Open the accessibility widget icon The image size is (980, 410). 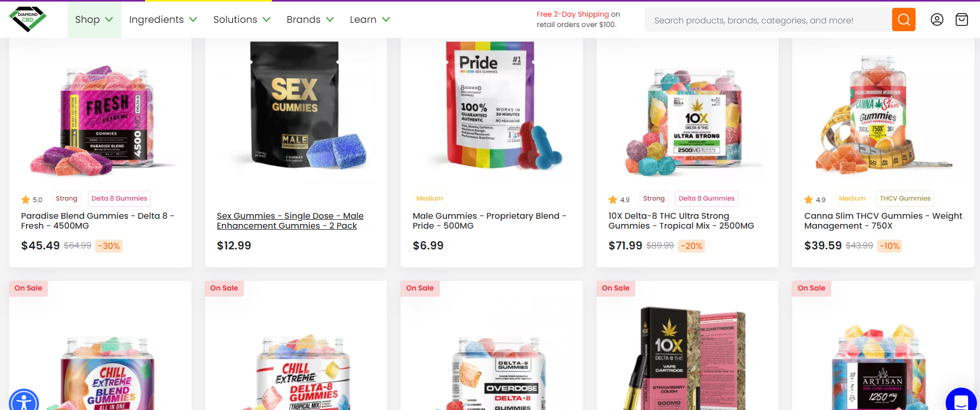[x=24, y=401]
